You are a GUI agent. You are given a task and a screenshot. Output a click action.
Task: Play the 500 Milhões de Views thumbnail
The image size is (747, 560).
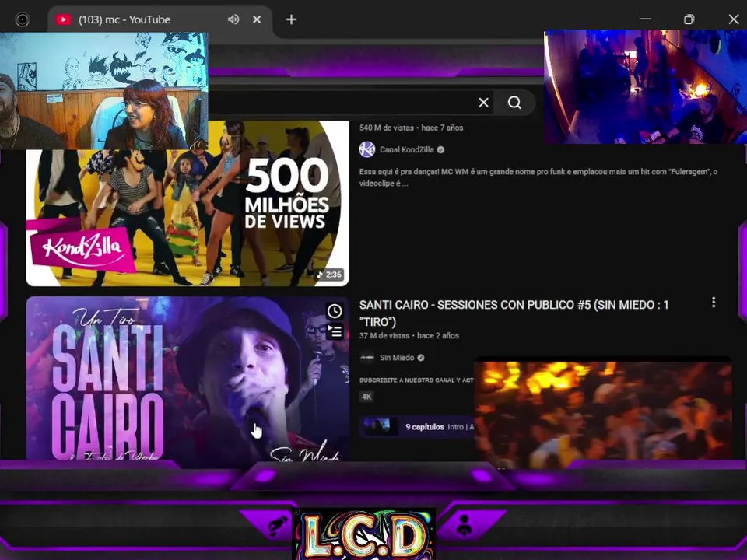pos(188,203)
